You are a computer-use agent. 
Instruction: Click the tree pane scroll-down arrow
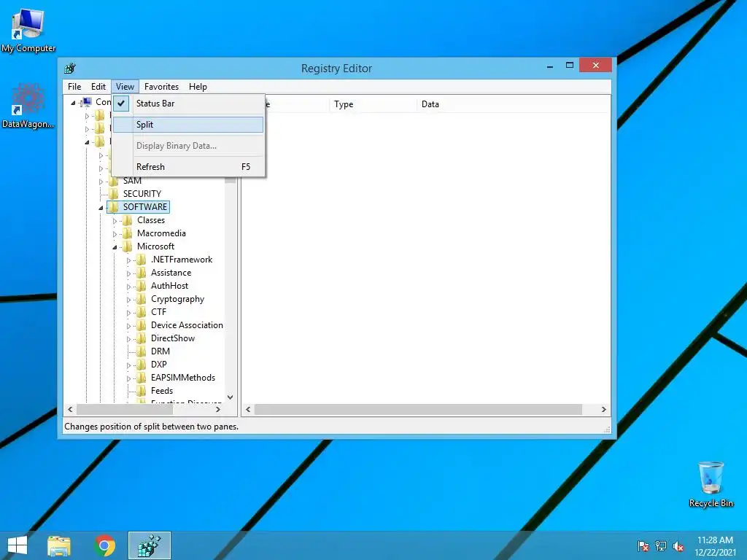click(230, 397)
